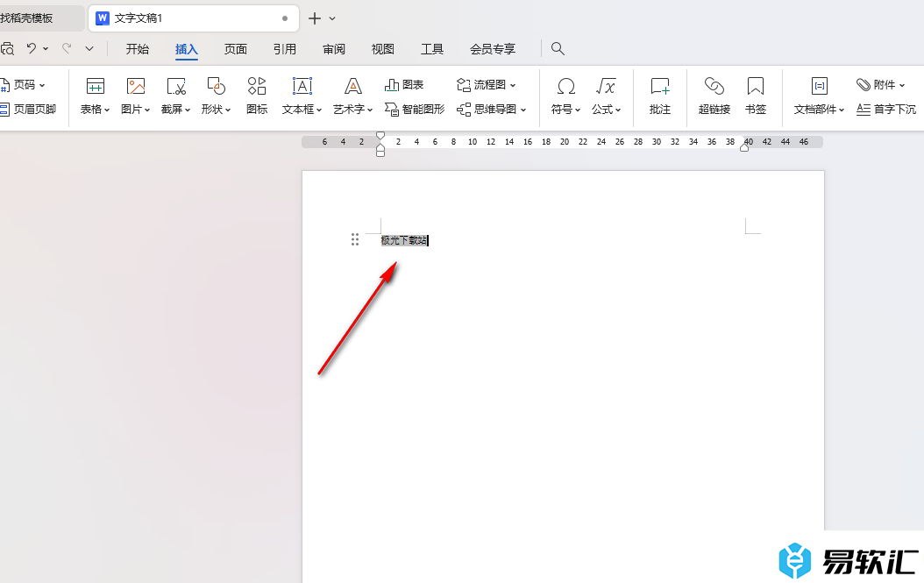This screenshot has width=924, height=583.
Task: Click the right indent ruler marker
Action: (744, 147)
